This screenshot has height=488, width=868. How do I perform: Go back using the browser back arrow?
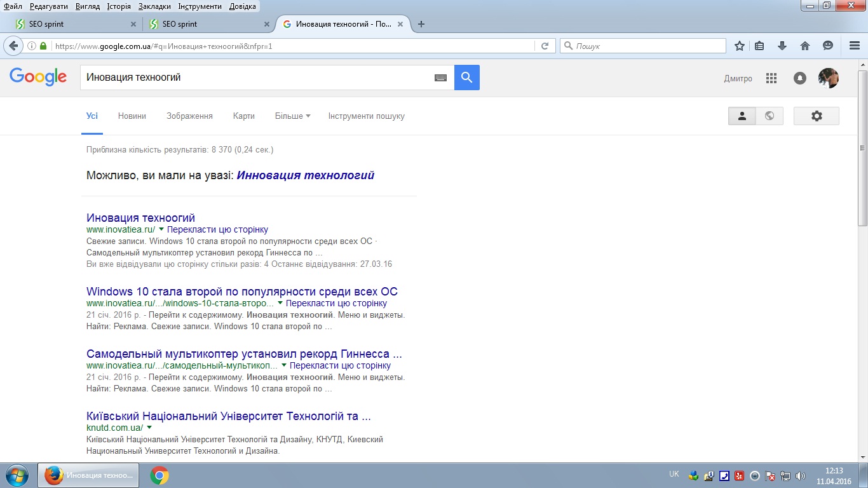(x=13, y=46)
